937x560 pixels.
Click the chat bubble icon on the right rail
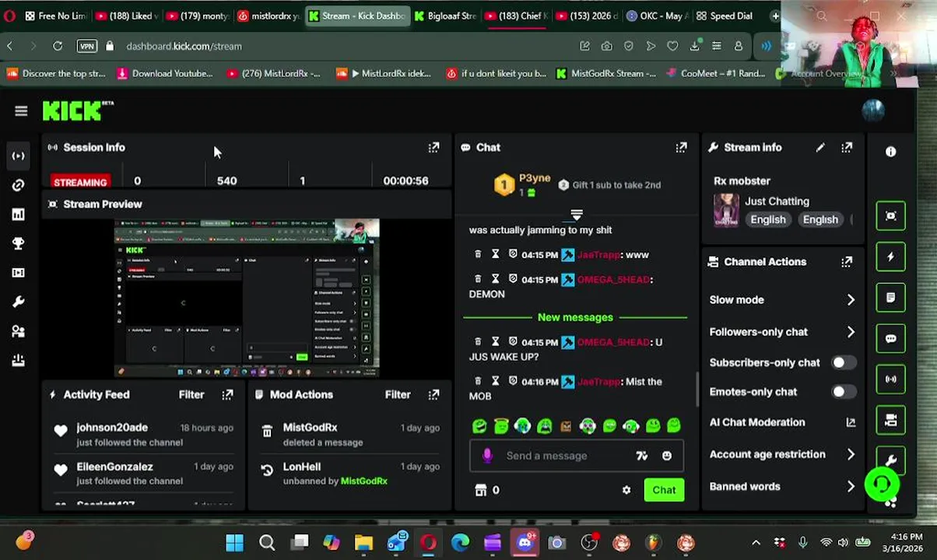[x=890, y=339]
